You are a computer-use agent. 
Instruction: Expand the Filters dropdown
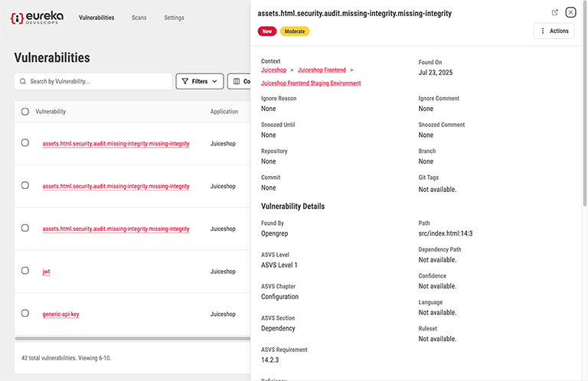point(199,81)
